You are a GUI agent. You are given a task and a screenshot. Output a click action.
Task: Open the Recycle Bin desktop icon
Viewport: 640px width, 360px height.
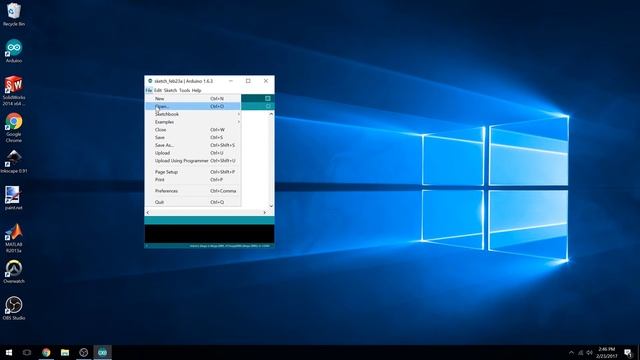pyautogui.click(x=13, y=14)
